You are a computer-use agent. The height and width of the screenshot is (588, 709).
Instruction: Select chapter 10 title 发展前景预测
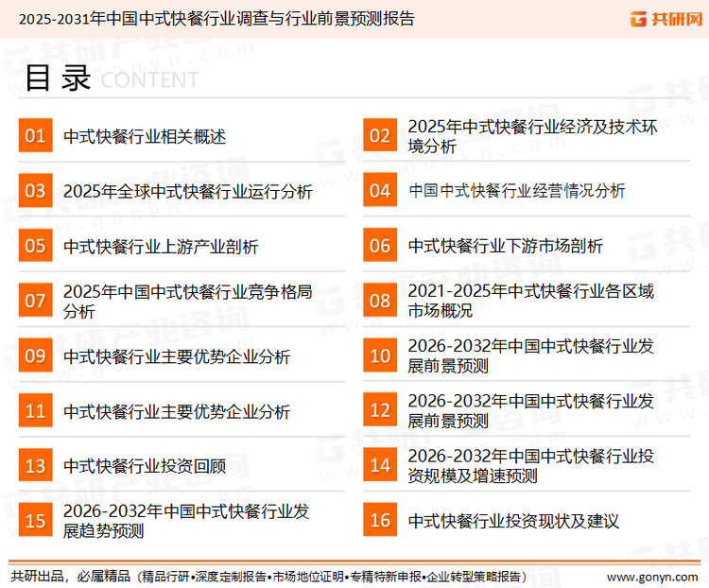531,355
